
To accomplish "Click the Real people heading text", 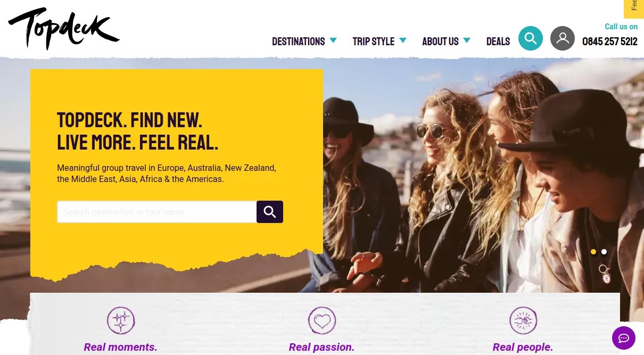I will point(523,347).
